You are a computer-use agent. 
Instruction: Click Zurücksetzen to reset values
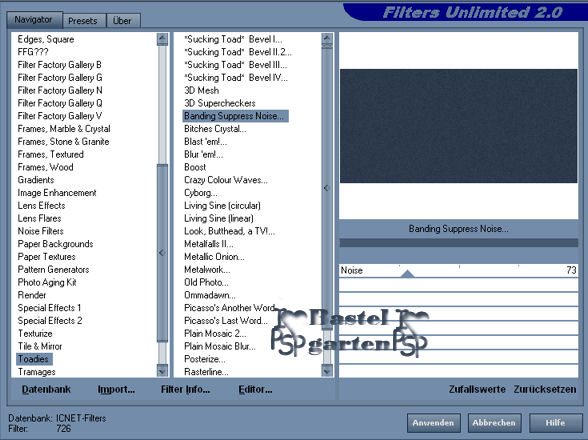coord(545,389)
